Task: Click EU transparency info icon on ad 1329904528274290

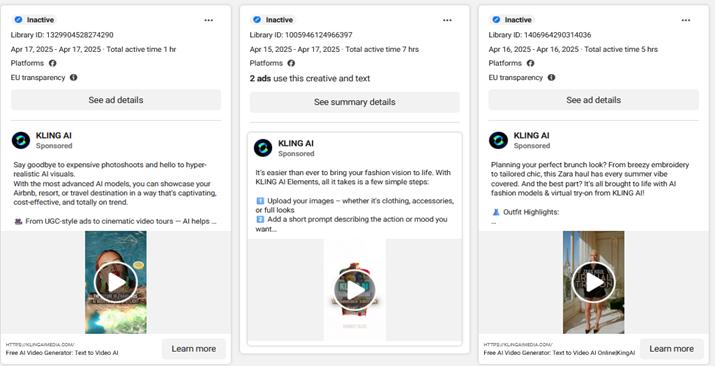Action: point(73,77)
